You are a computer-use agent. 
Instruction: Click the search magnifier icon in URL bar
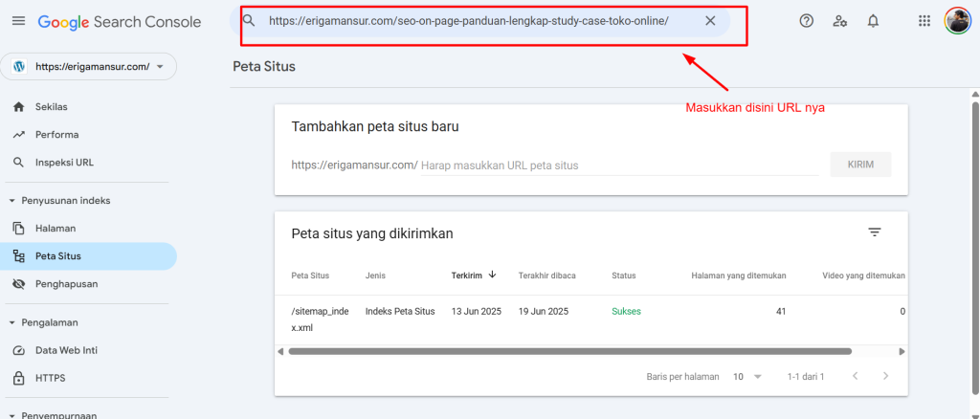click(249, 21)
